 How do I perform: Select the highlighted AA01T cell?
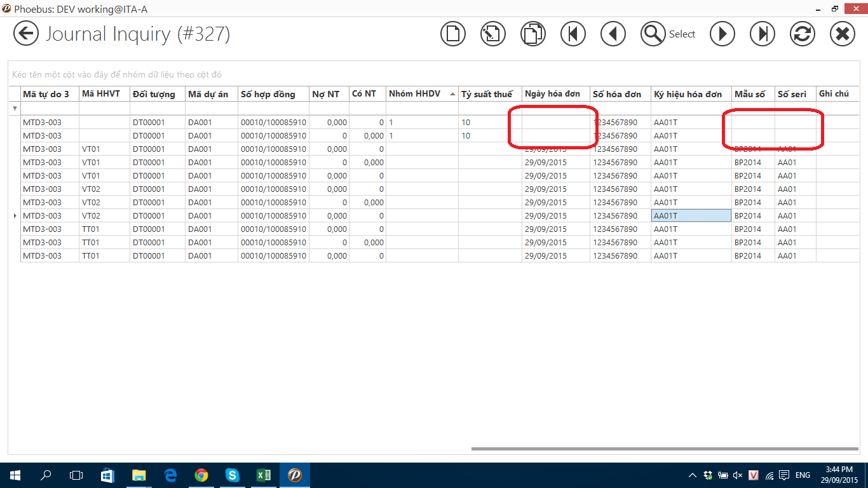point(691,216)
